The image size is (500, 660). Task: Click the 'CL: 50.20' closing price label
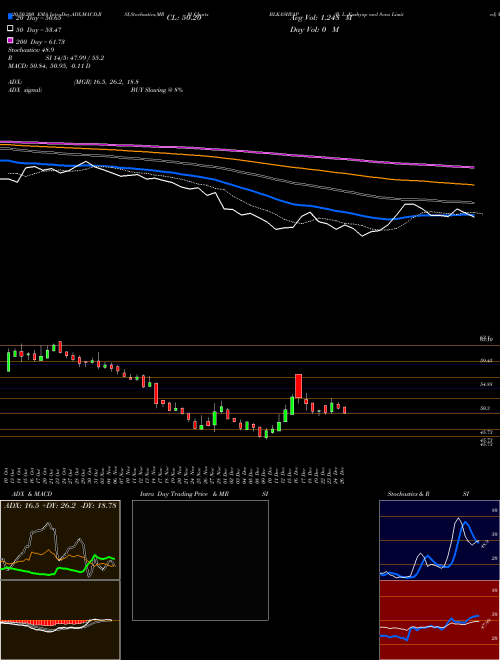[x=184, y=18]
